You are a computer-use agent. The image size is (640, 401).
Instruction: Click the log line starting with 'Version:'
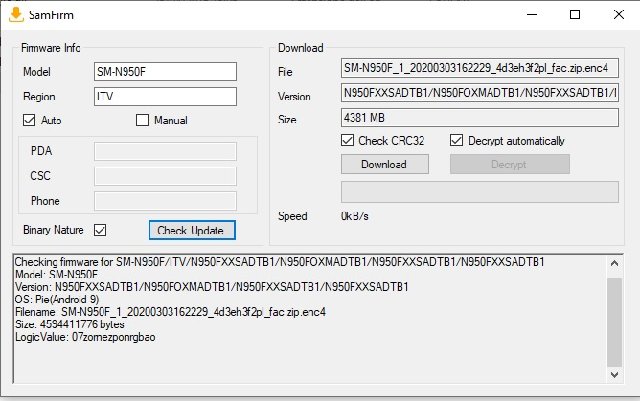[x=211, y=287]
